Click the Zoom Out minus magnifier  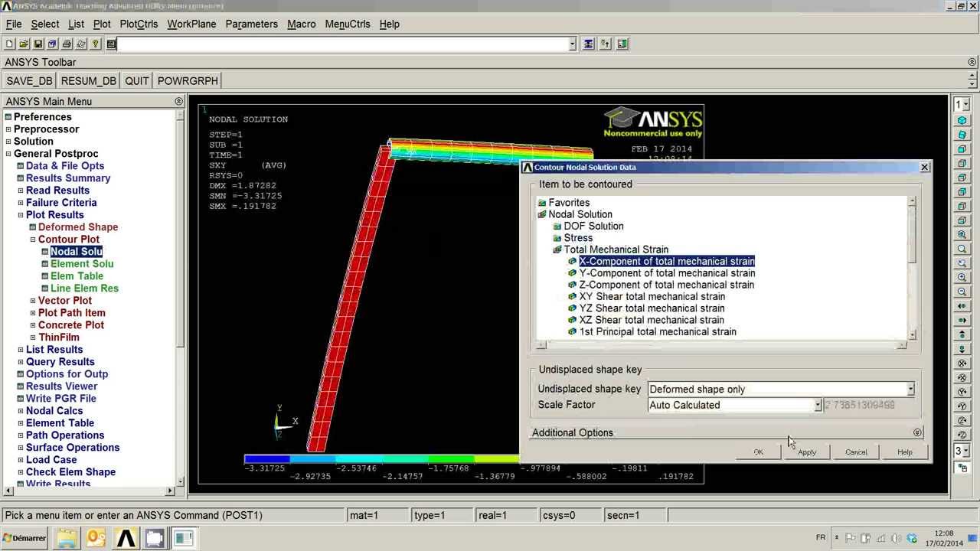(962, 292)
